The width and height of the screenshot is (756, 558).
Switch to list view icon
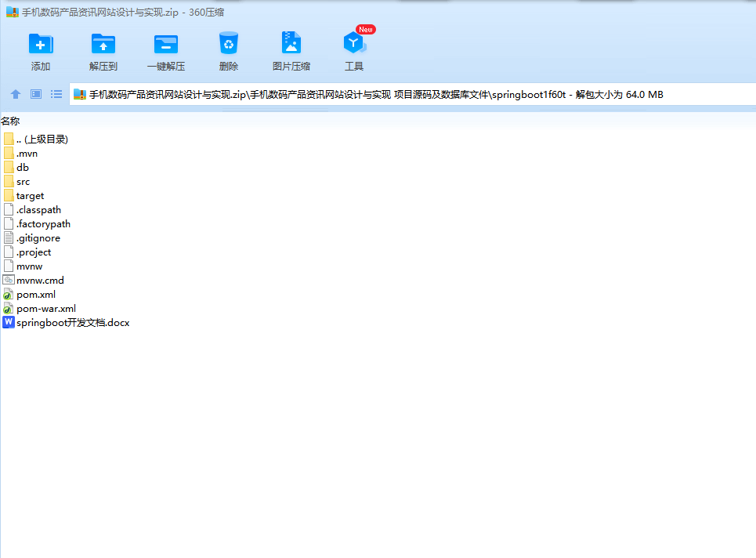pyautogui.click(x=56, y=94)
